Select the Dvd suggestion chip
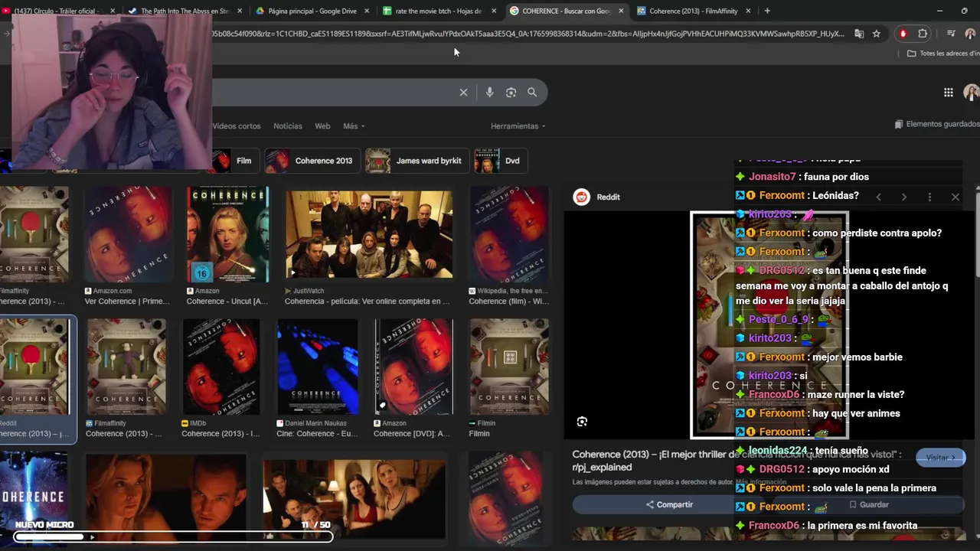 501,161
